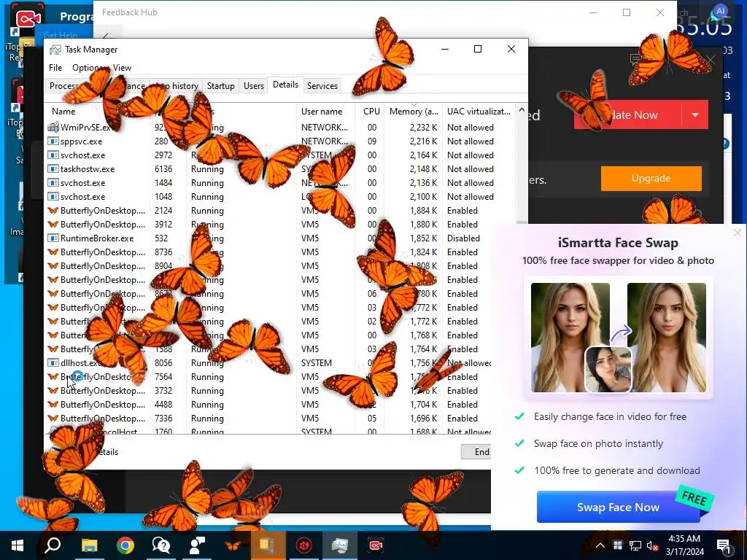Click the End task button
This screenshot has width=747, height=560.
(476, 452)
